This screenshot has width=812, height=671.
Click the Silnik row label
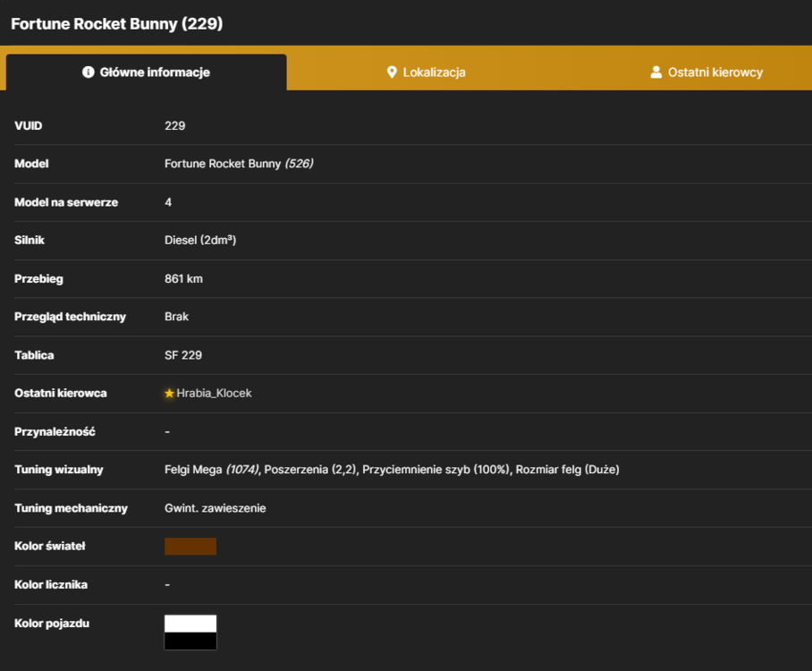pos(30,240)
